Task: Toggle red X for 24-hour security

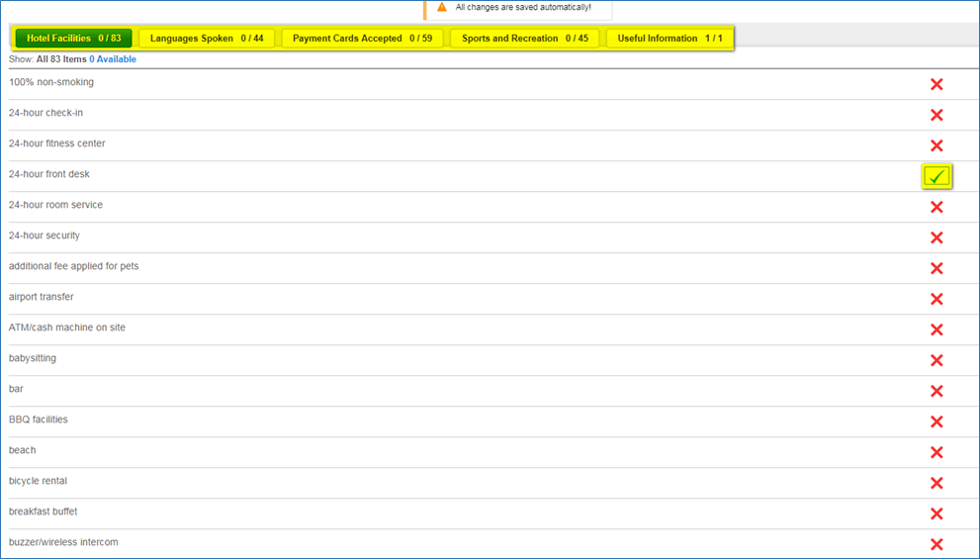Action: [936, 237]
